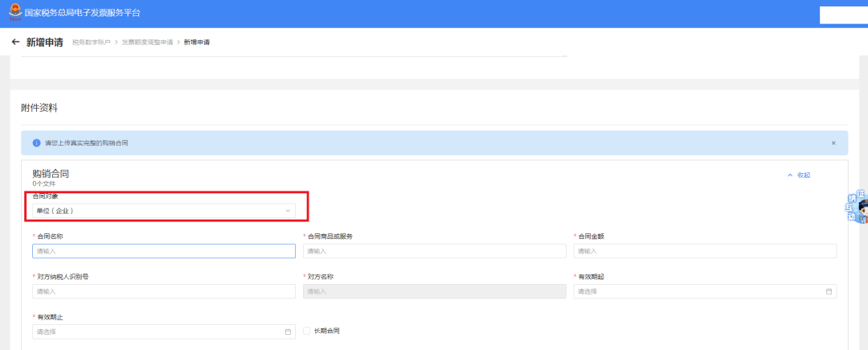Click the back arrow beside 新增申请

tap(15, 42)
